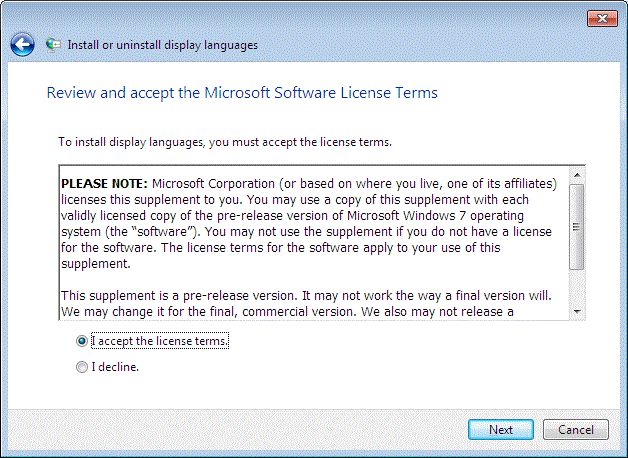Click the 'I accept the license terms.' label
The height and width of the screenshot is (458, 628).
click(160, 341)
